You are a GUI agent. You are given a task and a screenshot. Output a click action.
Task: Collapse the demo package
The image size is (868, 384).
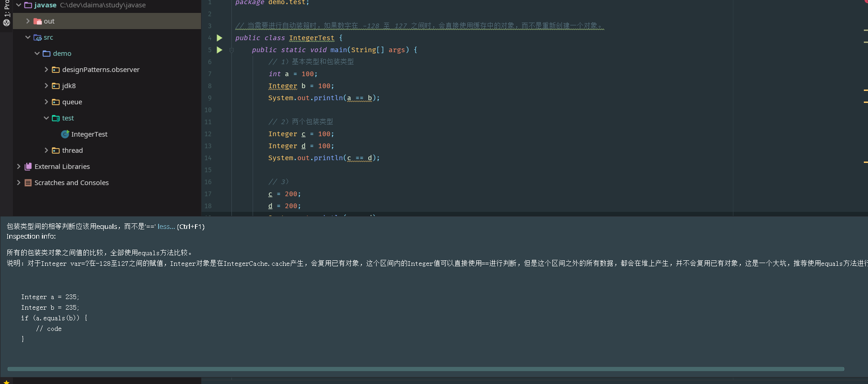click(37, 54)
